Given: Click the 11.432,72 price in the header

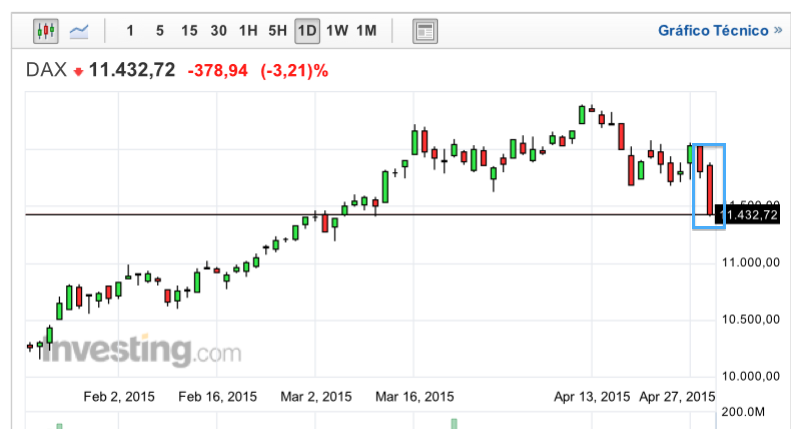Looking at the screenshot, I should (x=132, y=70).
